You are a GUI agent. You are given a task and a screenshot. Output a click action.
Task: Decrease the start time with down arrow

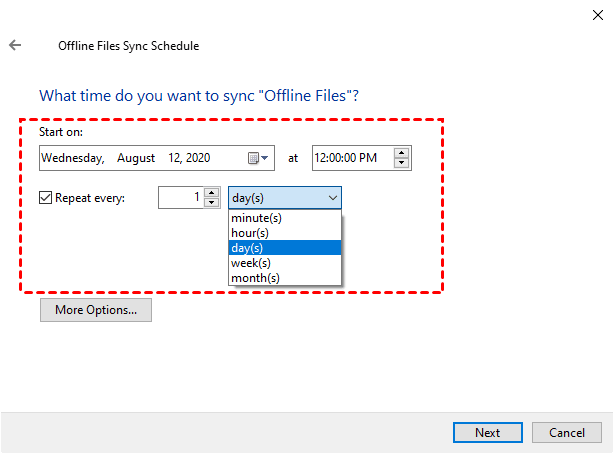401,163
